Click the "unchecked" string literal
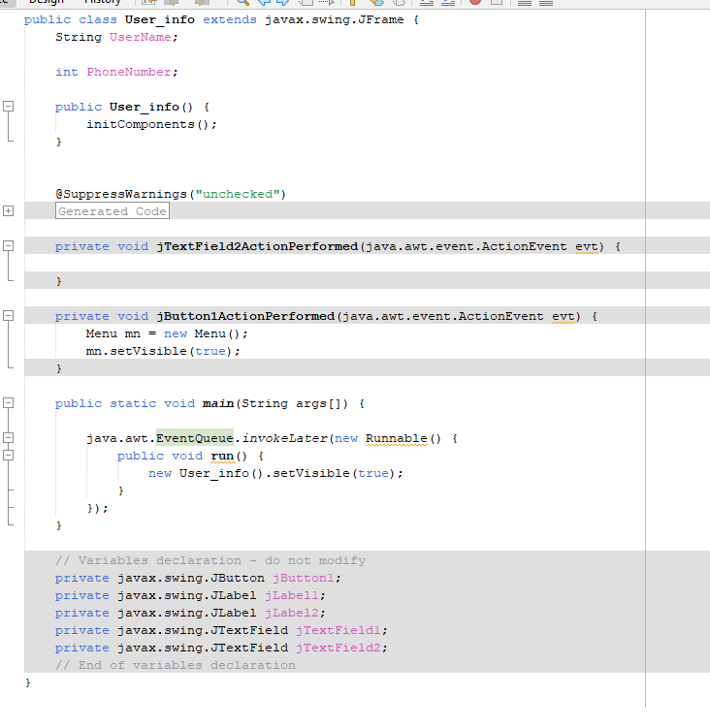This screenshot has width=710, height=728. [x=238, y=194]
